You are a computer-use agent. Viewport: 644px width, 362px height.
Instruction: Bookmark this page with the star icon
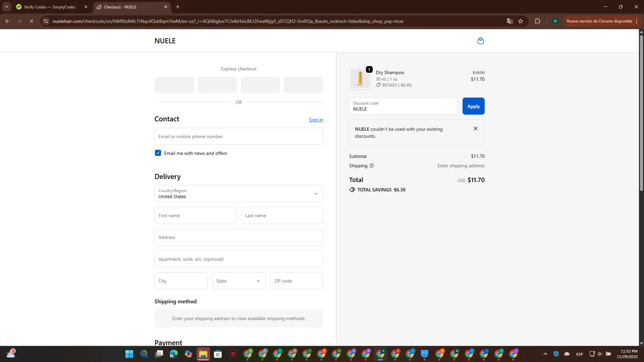[x=520, y=21]
